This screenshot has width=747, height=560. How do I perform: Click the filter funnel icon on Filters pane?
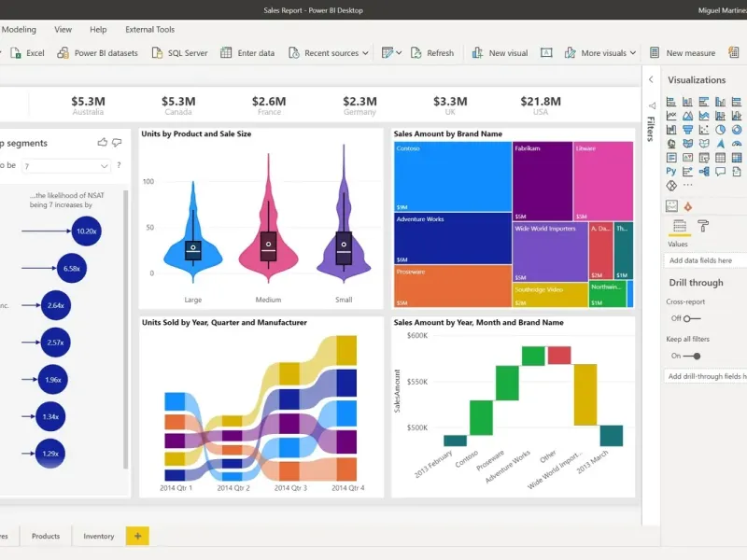pyautogui.click(x=651, y=105)
